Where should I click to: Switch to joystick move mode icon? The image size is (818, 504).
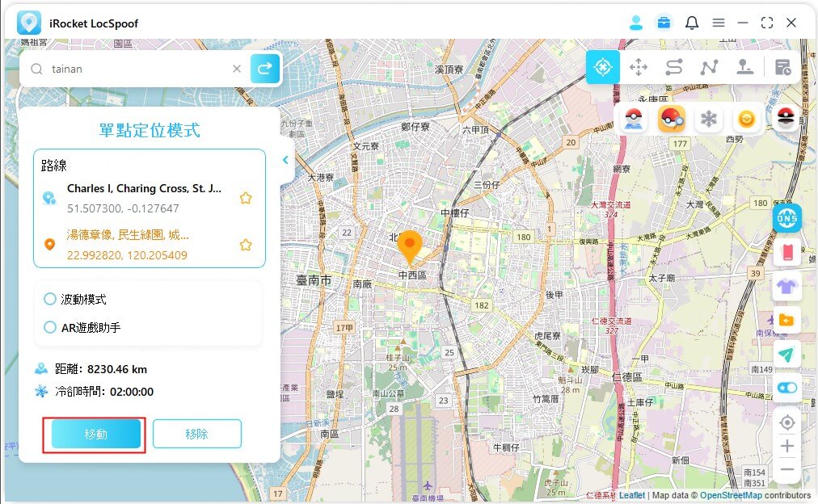639,68
